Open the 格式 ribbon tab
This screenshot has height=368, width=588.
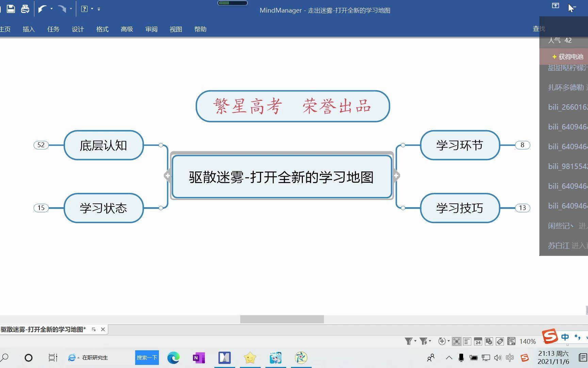coord(102,29)
